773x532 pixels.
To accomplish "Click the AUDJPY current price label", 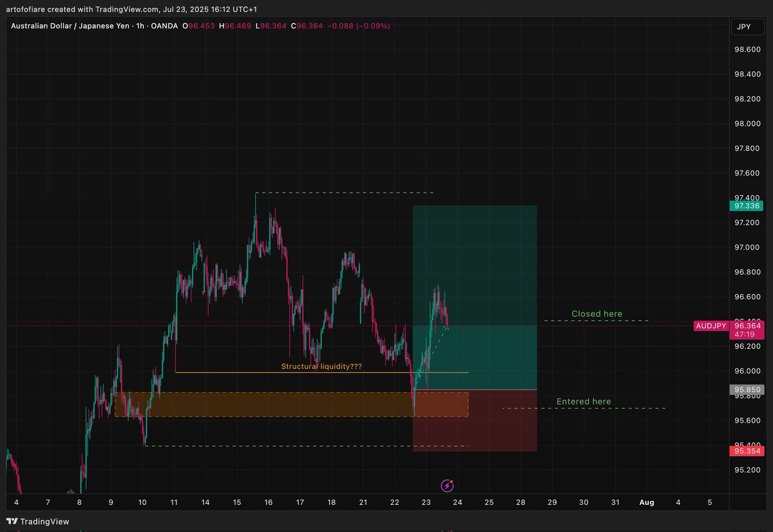I will coord(711,326).
